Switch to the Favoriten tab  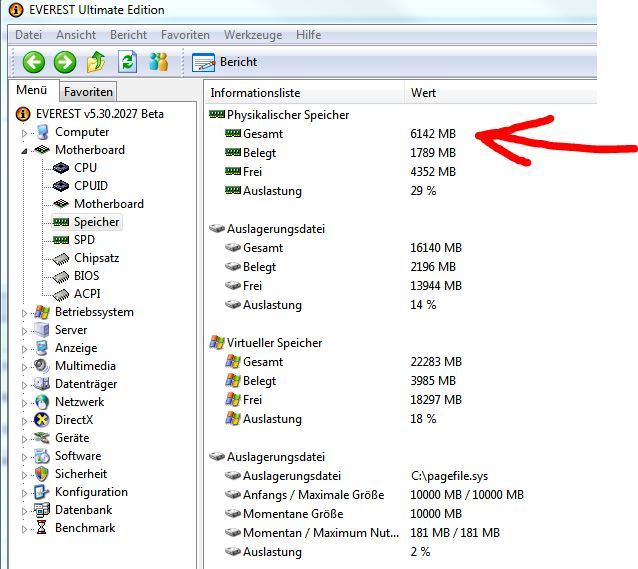(x=88, y=92)
